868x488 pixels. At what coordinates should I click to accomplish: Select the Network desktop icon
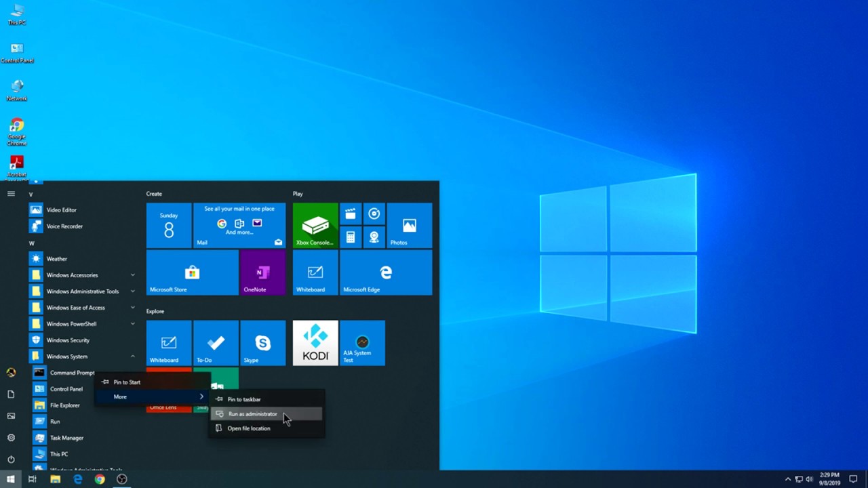pos(17,90)
